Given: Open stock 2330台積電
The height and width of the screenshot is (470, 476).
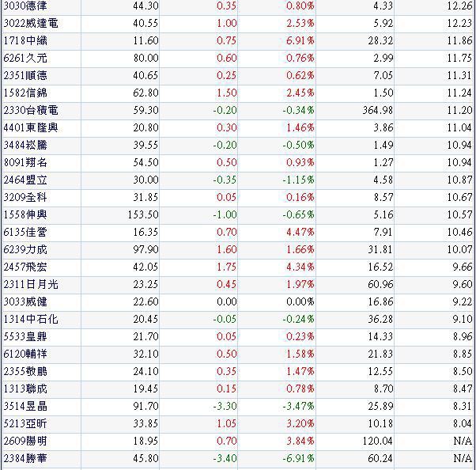Looking at the screenshot, I should pyautogui.click(x=31, y=110).
